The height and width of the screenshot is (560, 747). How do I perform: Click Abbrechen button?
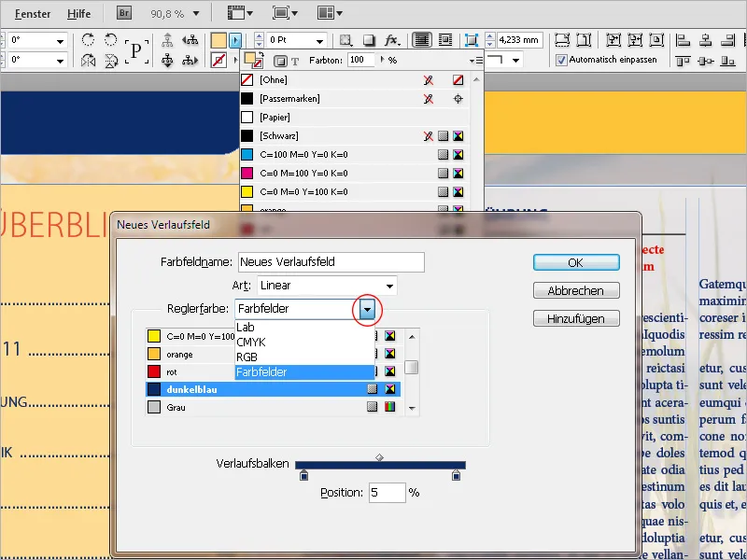point(576,290)
